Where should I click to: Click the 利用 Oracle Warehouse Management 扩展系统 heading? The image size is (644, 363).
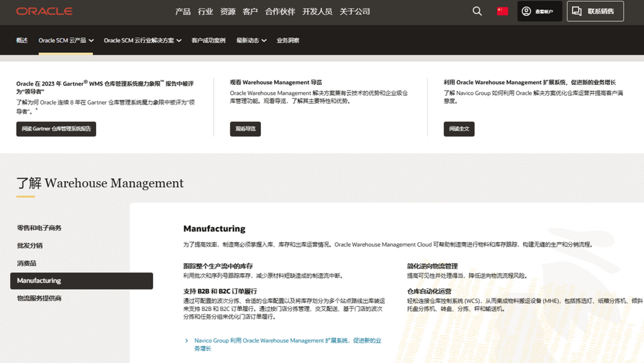coord(530,83)
